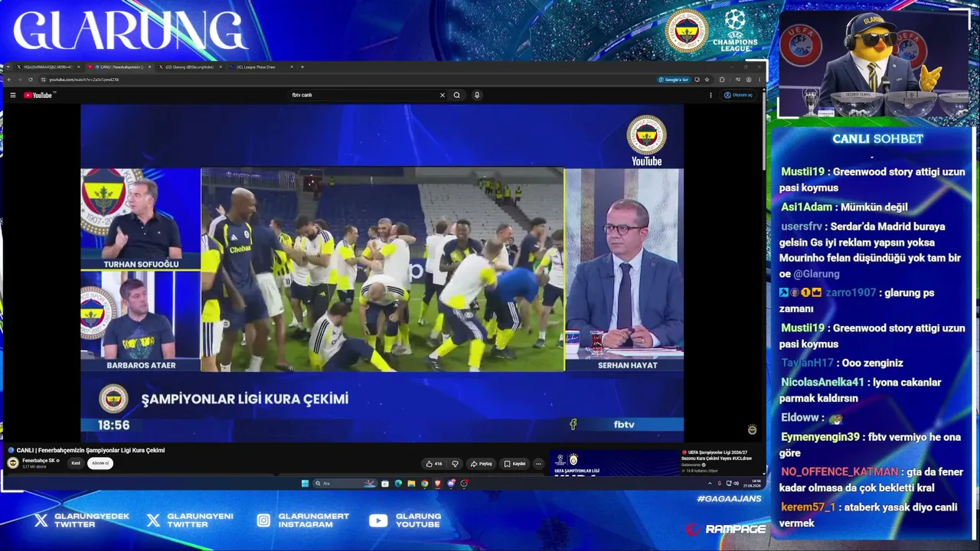980x551 pixels.
Task: Click the Fenerbahçe video player frame
Action: point(382,273)
